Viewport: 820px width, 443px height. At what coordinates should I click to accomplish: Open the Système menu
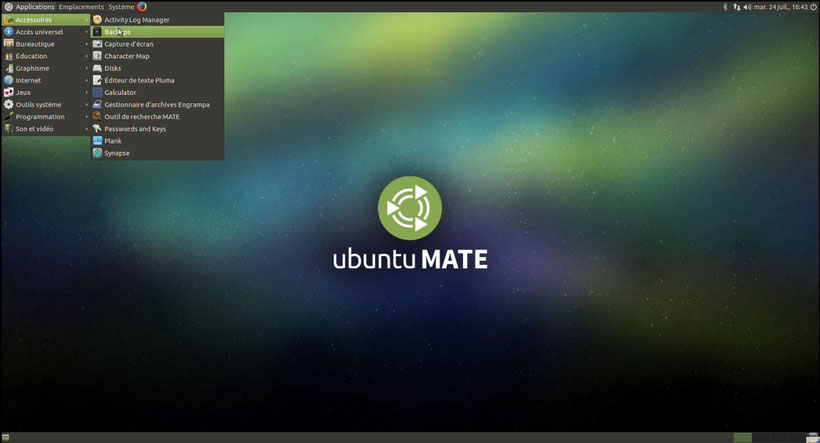121,7
